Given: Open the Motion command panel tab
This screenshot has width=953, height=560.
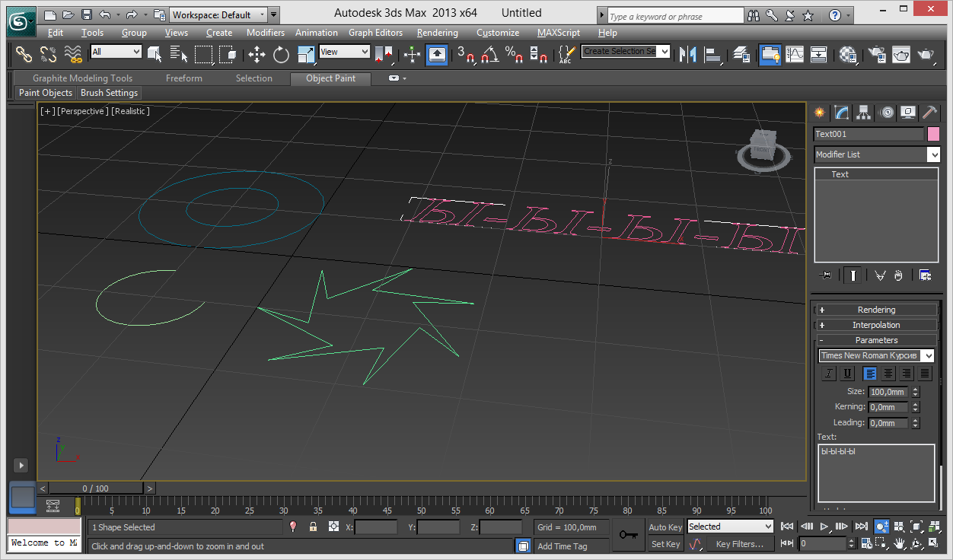Looking at the screenshot, I should [887, 113].
